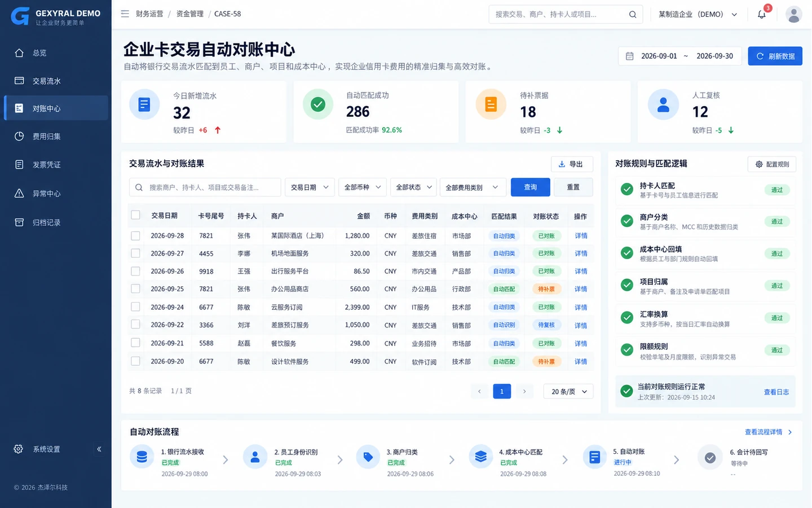812x508 pixels.
Task: Click the 今日新增流水 document icon
Action: [x=144, y=104]
